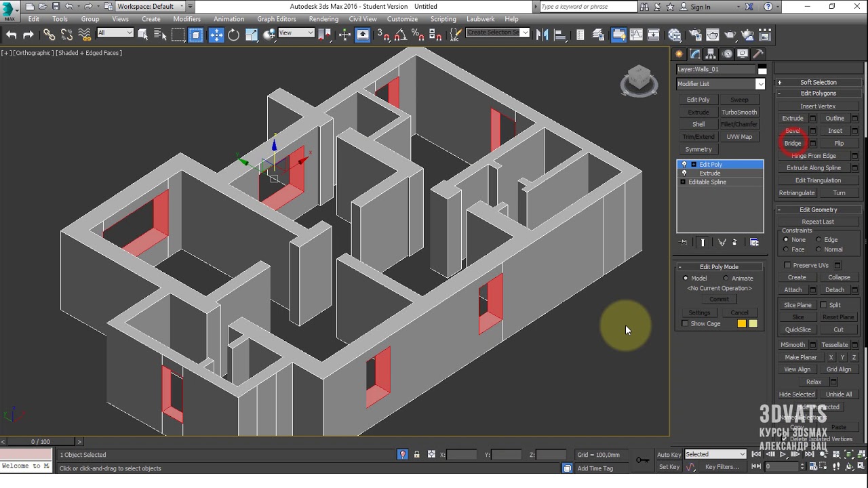Open the Utilities command panel tab

point(758,54)
